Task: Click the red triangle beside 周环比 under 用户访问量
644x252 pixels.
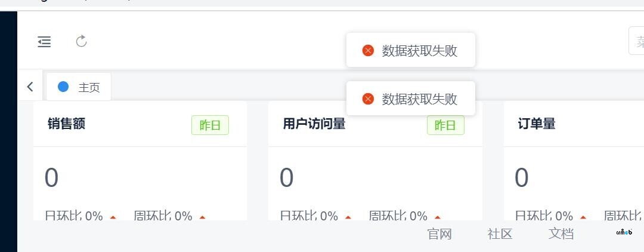Action: 438,217
